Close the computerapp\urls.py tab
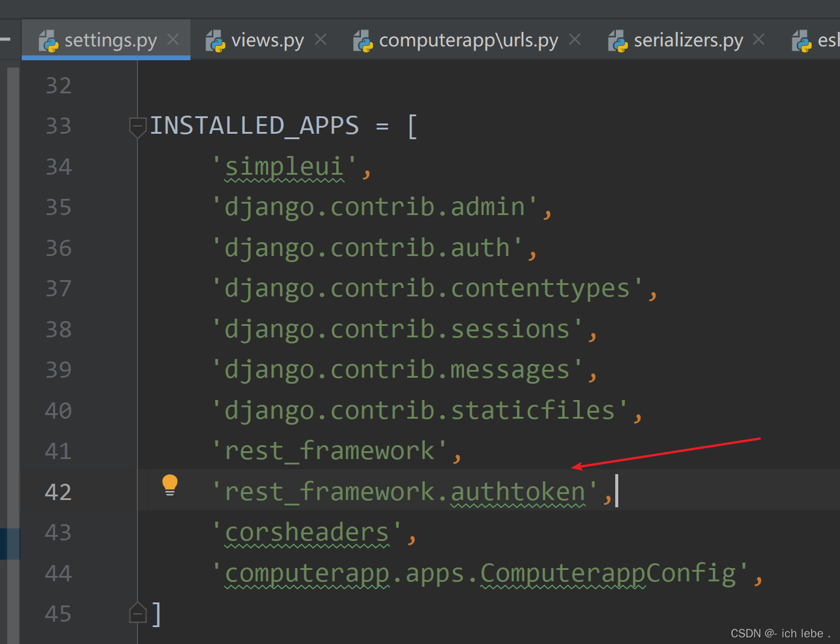The image size is (840, 644). [575, 40]
